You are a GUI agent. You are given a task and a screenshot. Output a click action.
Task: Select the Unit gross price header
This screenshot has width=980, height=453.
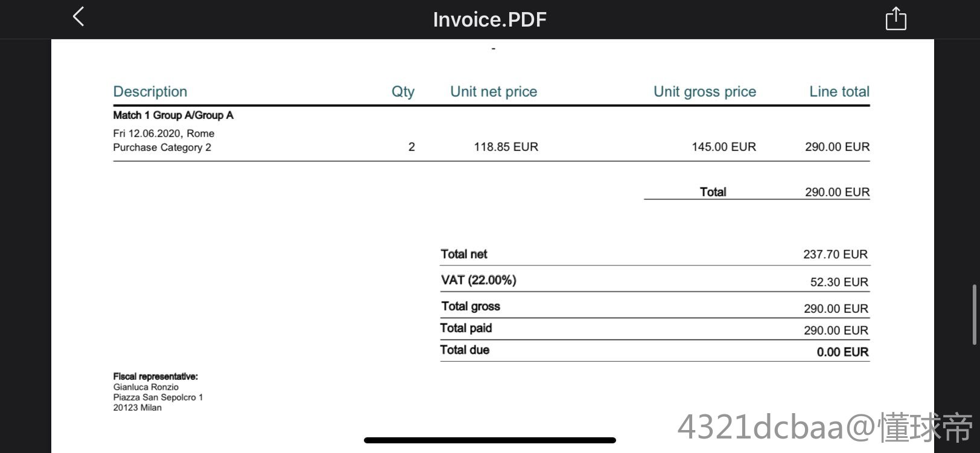(704, 92)
